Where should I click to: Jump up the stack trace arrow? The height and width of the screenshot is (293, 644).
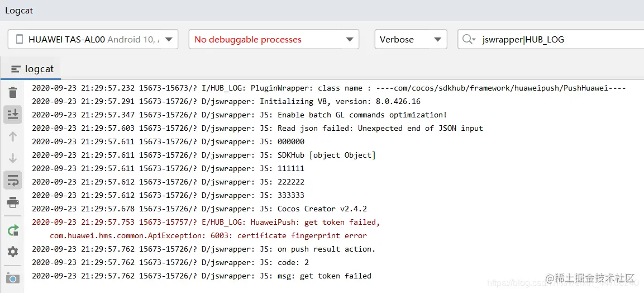(13, 136)
